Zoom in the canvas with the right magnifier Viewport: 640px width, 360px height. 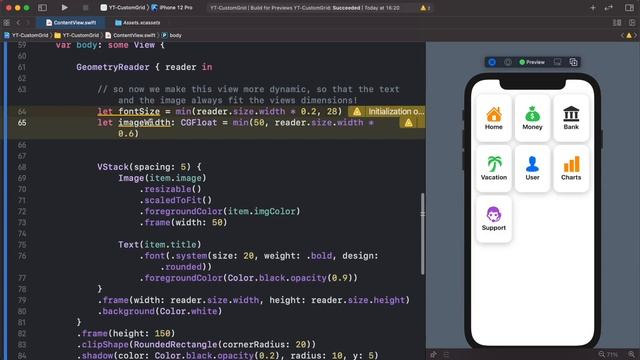click(x=632, y=355)
